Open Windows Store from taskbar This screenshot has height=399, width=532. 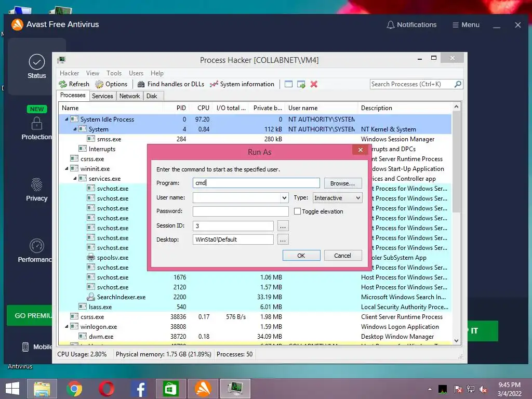pos(170,389)
